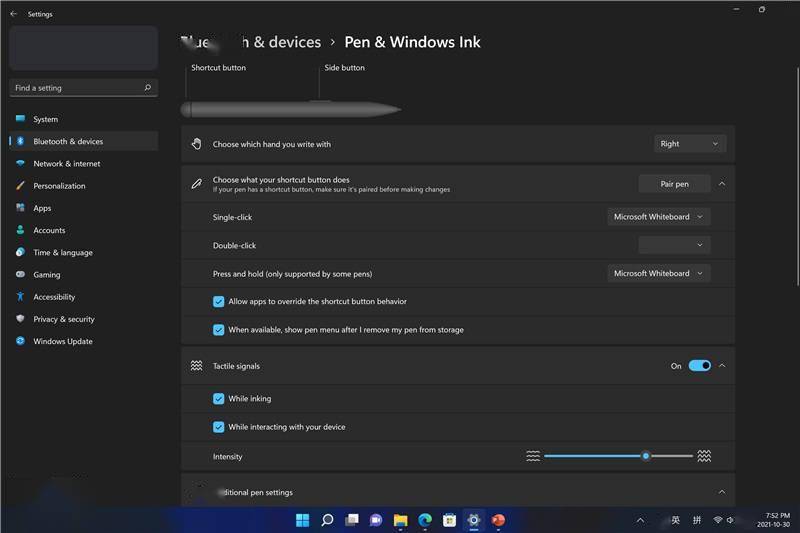Viewport: 800px width, 533px height.
Task: Open Apps settings
Action: pyautogui.click(x=84, y=208)
